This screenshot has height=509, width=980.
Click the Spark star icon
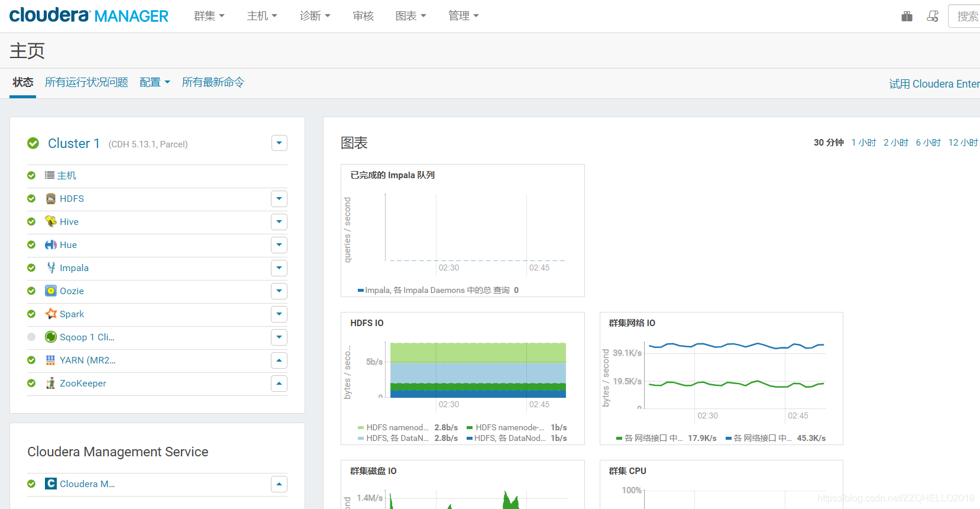(x=51, y=314)
